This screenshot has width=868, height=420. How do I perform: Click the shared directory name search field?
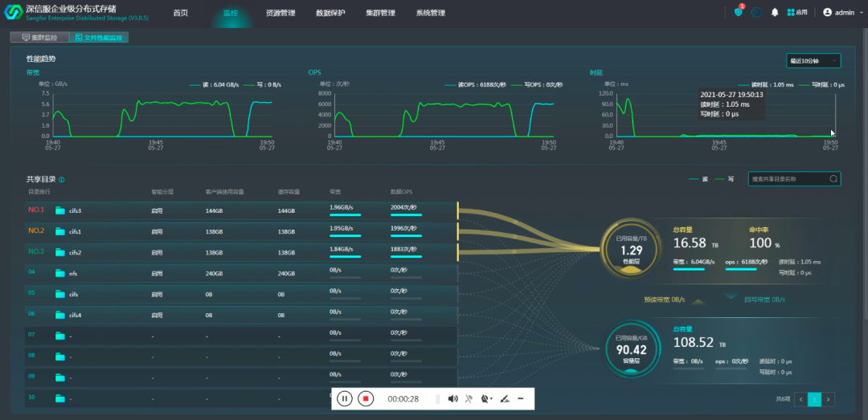pyautogui.click(x=787, y=179)
